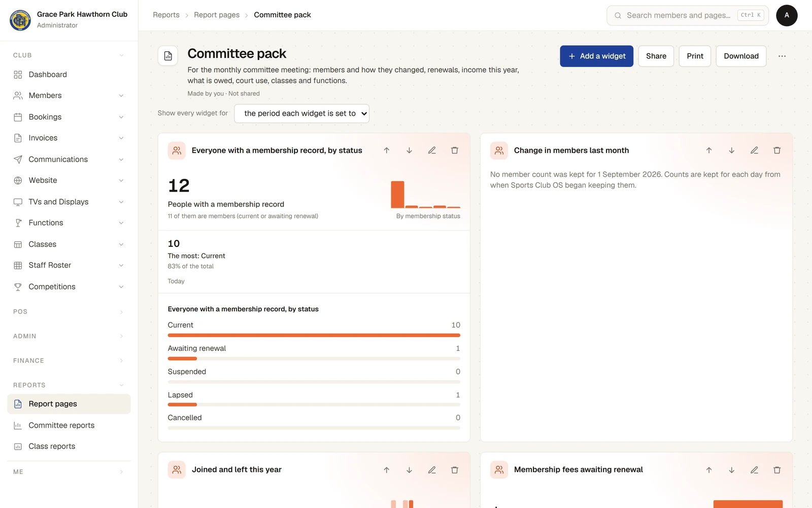Open the user avatar account menu

click(787, 15)
